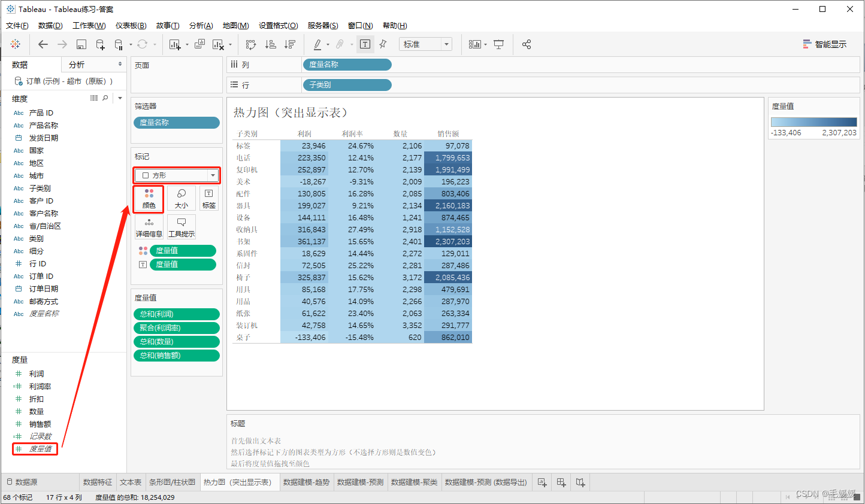This screenshot has width=865, height=504.
Task: Click the 聚合(利润率) measure values pill
Action: click(x=177, y=327)
